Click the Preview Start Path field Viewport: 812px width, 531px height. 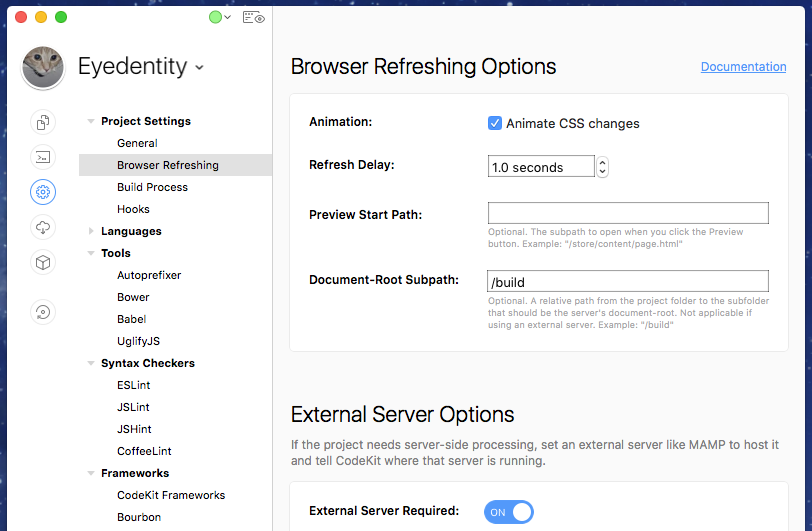[x=628, y=213]
